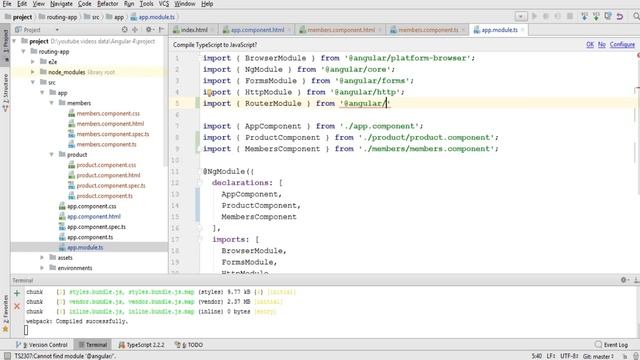The width and height of the screenshot is (640, 360).
Task: Click the UTF-8 encoding in status bar
Action: [x=569, y=356]
